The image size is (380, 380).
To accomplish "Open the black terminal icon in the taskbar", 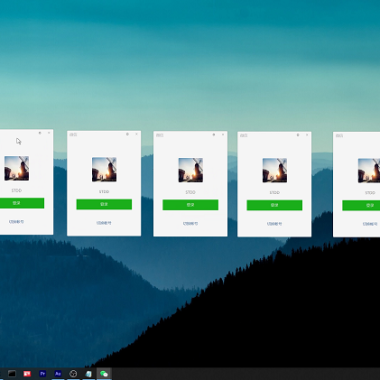I will tap(12, 374).
